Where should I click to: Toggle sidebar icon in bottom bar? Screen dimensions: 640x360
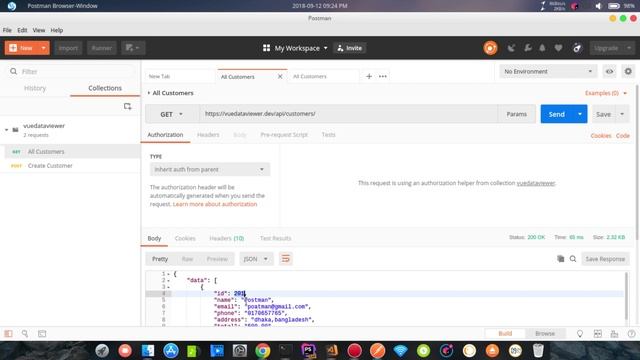(x=8, y=333)
